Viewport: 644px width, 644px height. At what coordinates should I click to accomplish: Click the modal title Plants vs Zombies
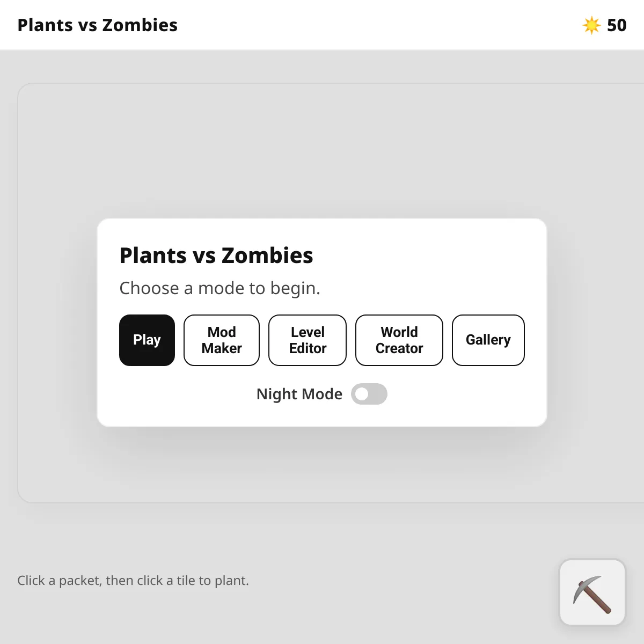tap(216, 255)
